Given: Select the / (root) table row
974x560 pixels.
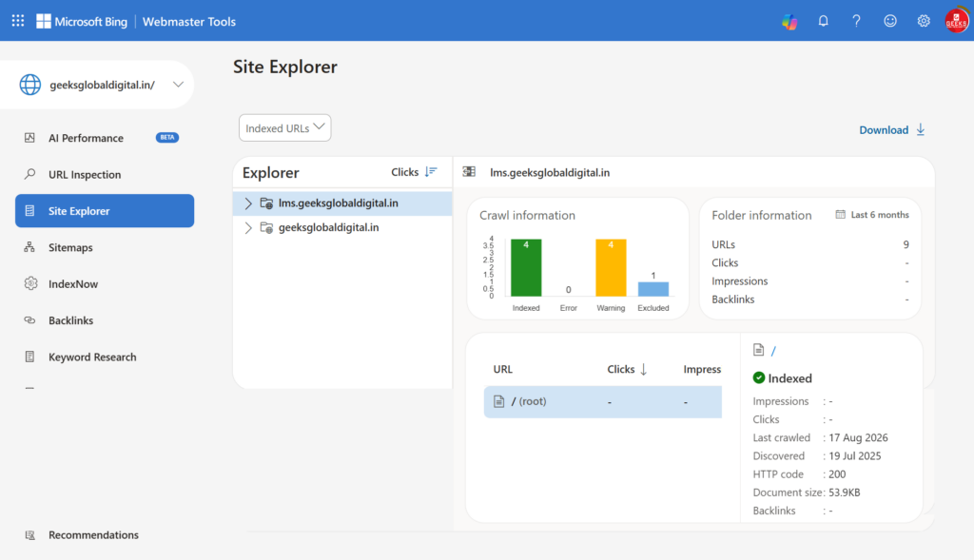Looking at the screenshot, I should click(x=602, y=401).
